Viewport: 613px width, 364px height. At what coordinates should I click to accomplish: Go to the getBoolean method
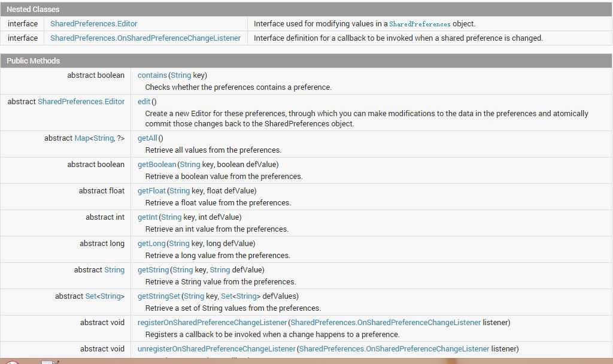(x=157, y=165)
